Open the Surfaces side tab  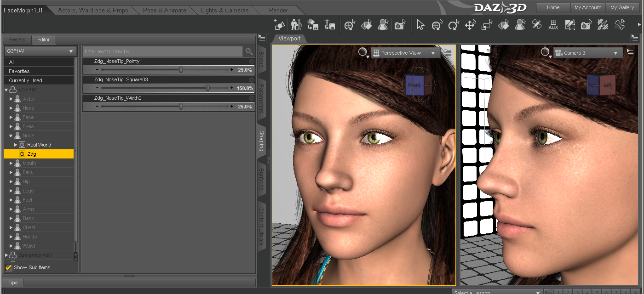[261, 180]
